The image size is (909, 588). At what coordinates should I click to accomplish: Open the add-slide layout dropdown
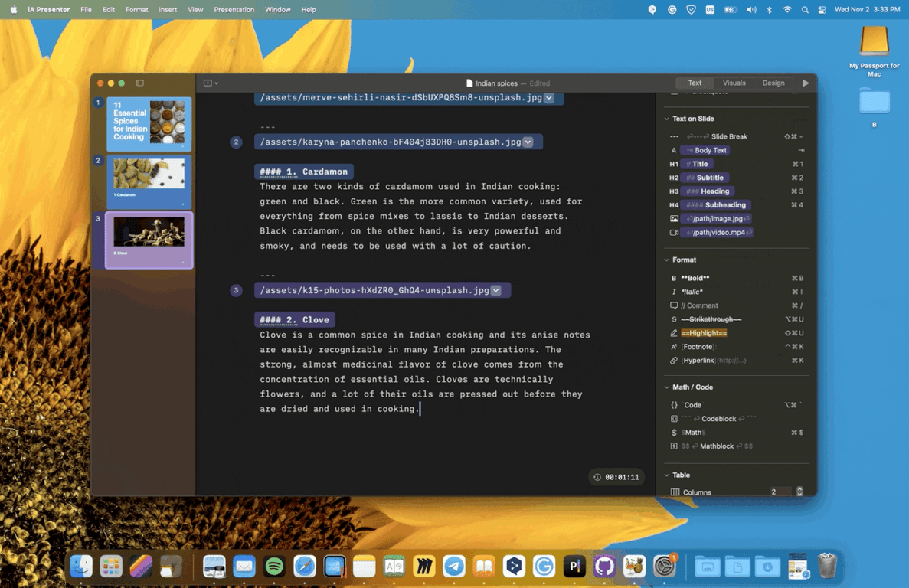point(211,83)
